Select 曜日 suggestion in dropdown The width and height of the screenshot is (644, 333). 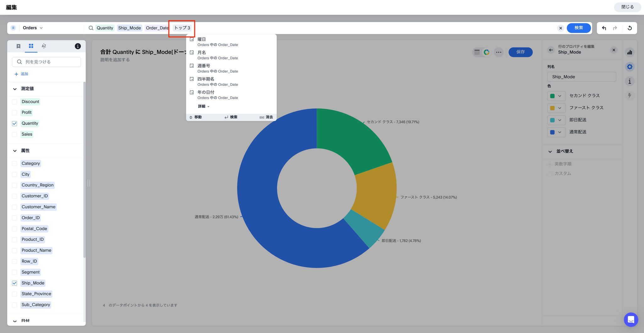coord(231,42)
